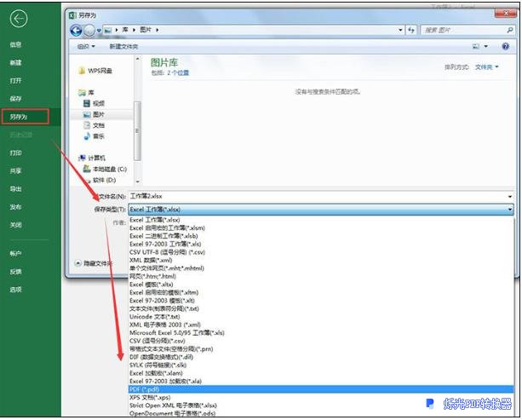
Task: Click the dialog's Forward navigation button
Action: tap(89, 31)
